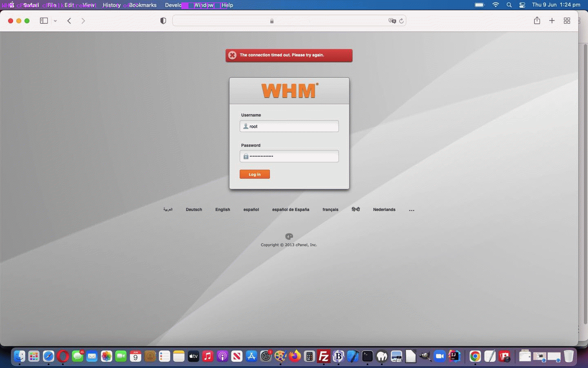Open the Safari menu in menu bar
This screenshot has height=368, width=588.
[x=31, y=5]
